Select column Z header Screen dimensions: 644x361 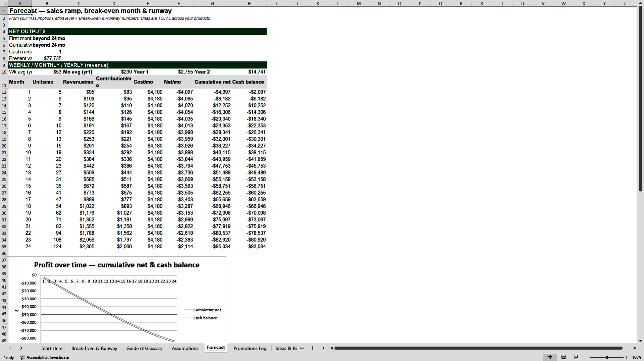pyautogui.click(x=625, y=3)
